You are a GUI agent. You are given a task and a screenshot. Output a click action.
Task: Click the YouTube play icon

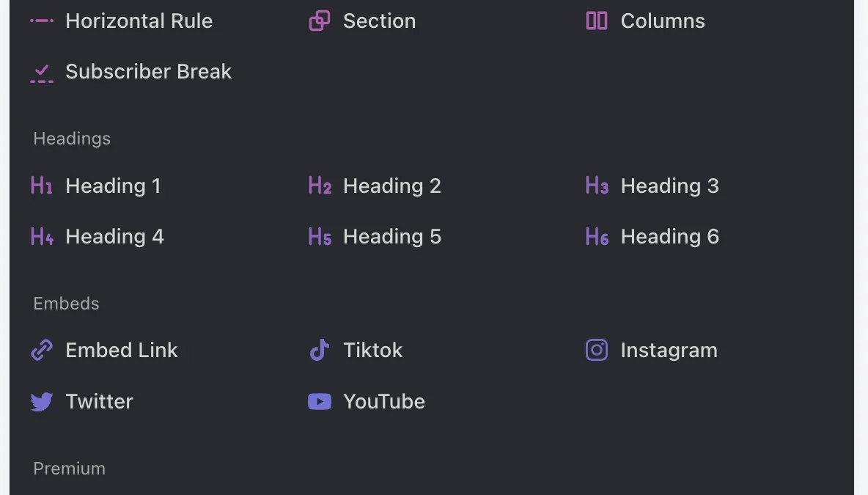tap(320, 401)
